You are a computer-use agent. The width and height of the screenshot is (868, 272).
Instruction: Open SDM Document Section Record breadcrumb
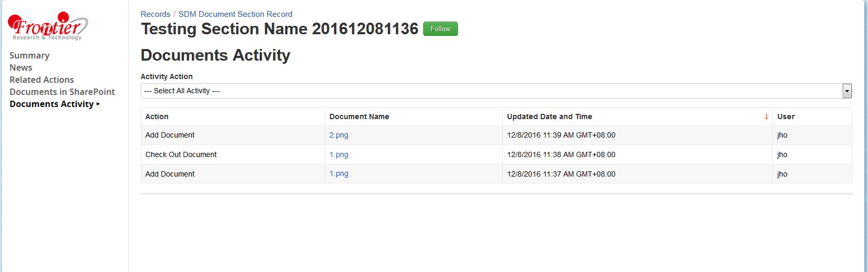pyautogui.click(x=235, y=14)
